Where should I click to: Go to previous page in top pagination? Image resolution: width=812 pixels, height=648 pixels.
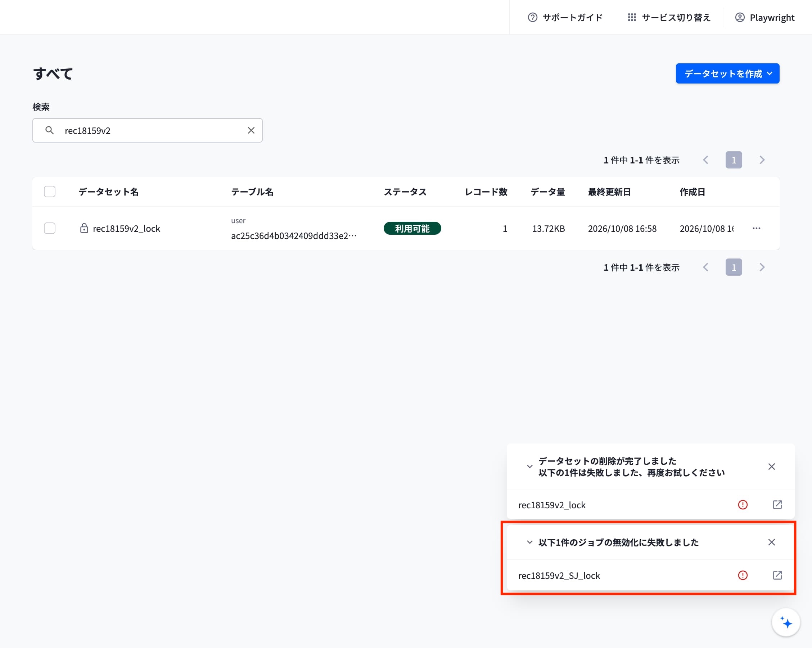(705, 160)
